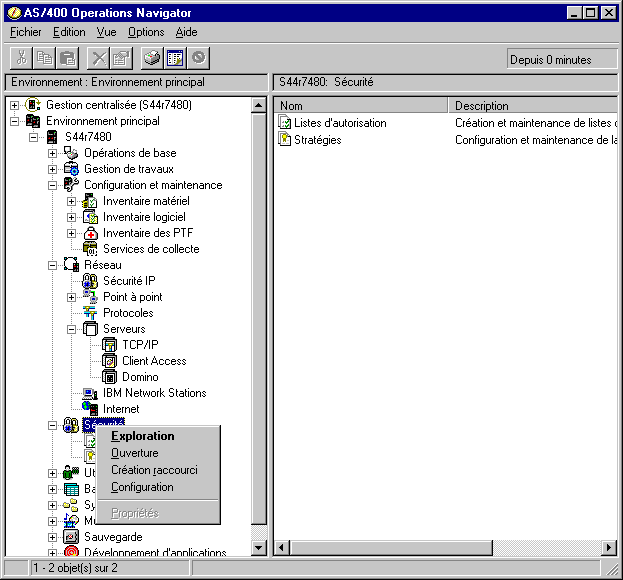Click the Cut scissors toolbar icon
Image resolution: width=623 pixels, height=580 pixels.
(x=21, y=58)
